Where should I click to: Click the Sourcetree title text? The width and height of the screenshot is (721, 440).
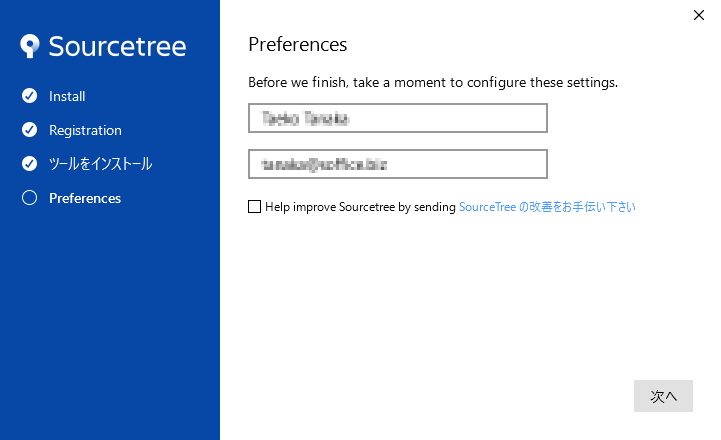117,46
